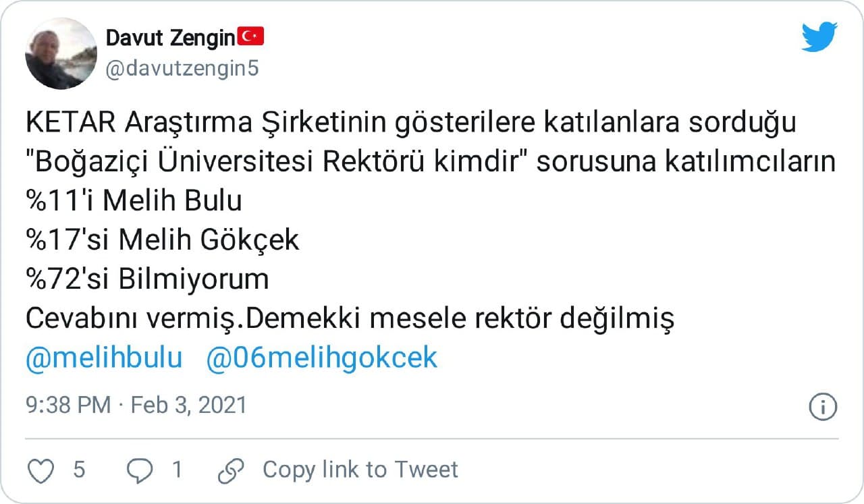Open the @davutzengin5 handle link
The width and height of the screenshot is (864, 504).
point(182,68)
